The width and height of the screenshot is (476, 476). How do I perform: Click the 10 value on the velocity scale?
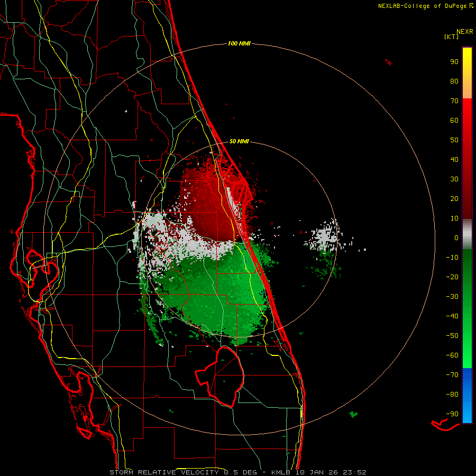click(x=454, y=218)
